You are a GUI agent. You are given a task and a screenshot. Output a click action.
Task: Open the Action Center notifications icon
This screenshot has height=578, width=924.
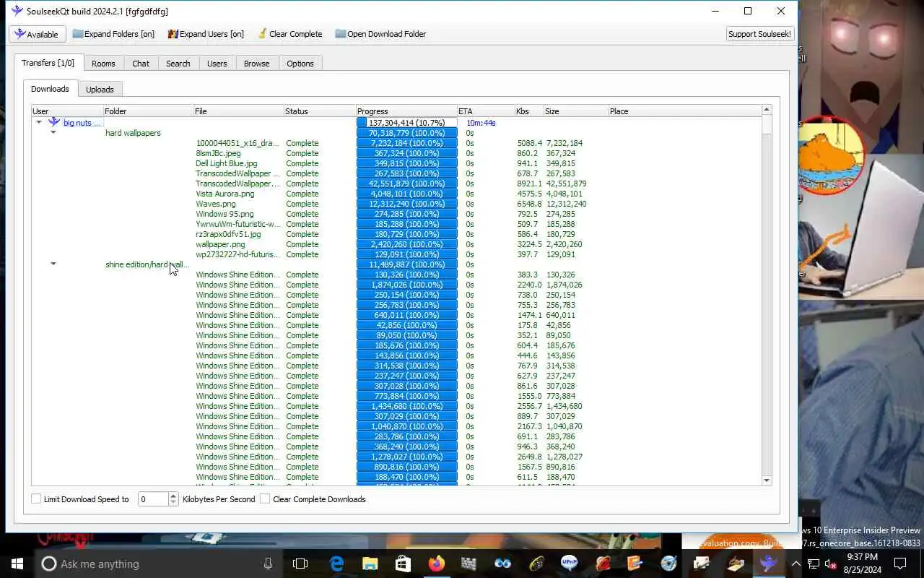(x=900, y=564)
